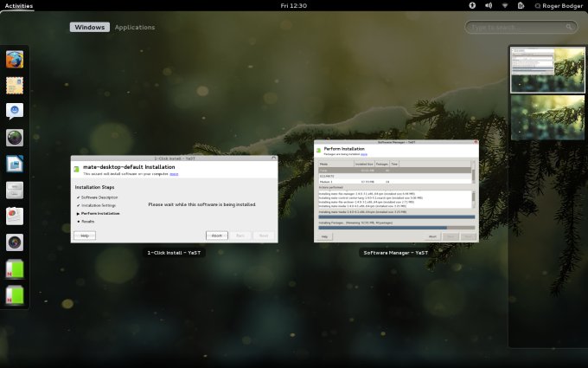Viewport: 588px width, 368px height.
Task: Open the 'more' link in 1-Click Install header
Action: [x=174, y=174]
